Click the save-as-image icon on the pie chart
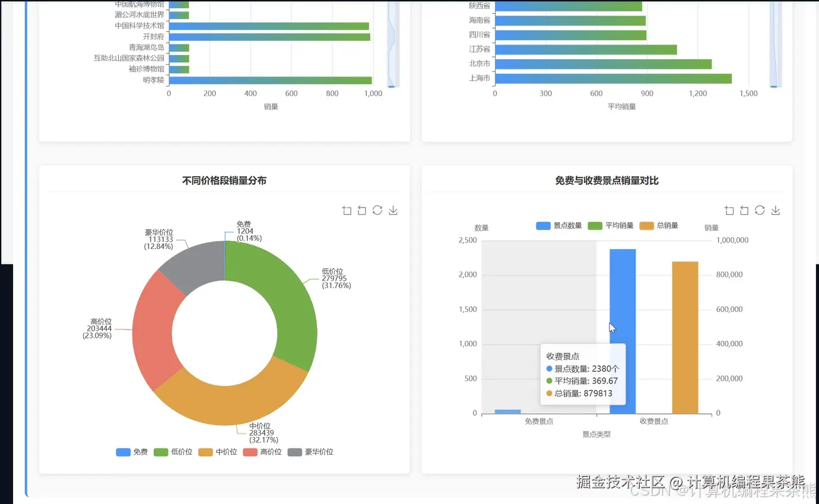819x504 pixels. point(393,210)
